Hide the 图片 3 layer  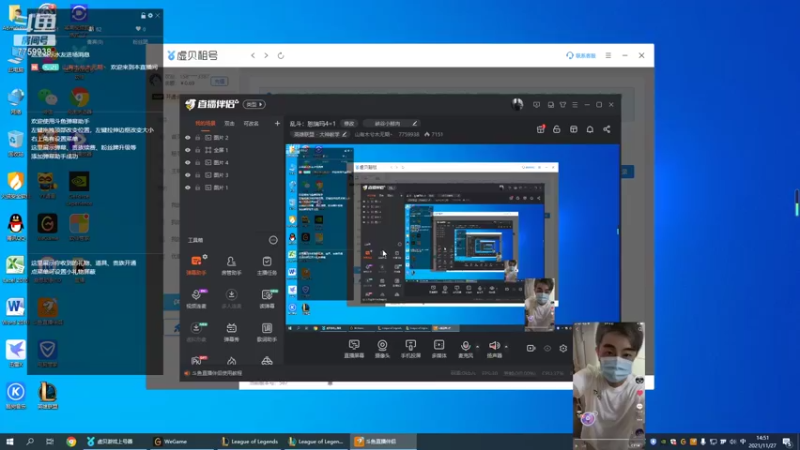(x=188, y=175)
